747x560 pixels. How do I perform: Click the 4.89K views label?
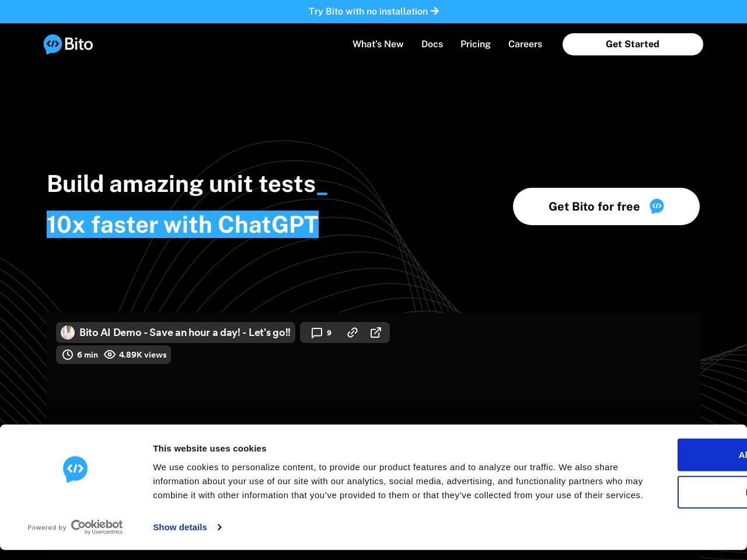135,355
